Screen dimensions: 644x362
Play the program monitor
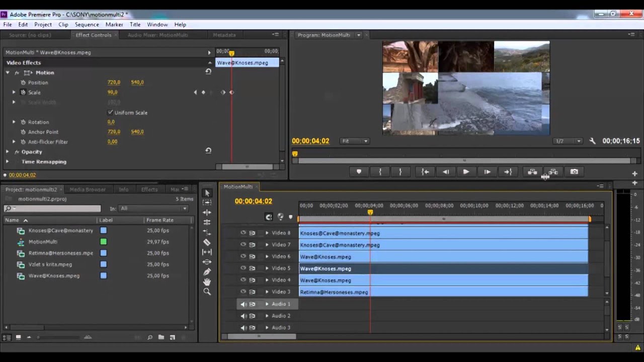tap(466, 172)
